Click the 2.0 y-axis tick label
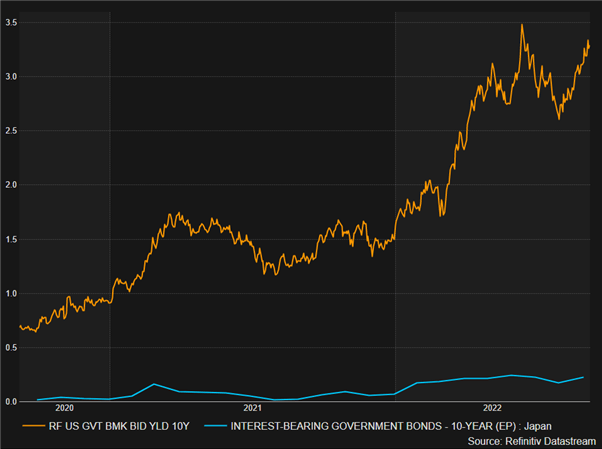Screen dimensions: 602x449 (9, 185)
